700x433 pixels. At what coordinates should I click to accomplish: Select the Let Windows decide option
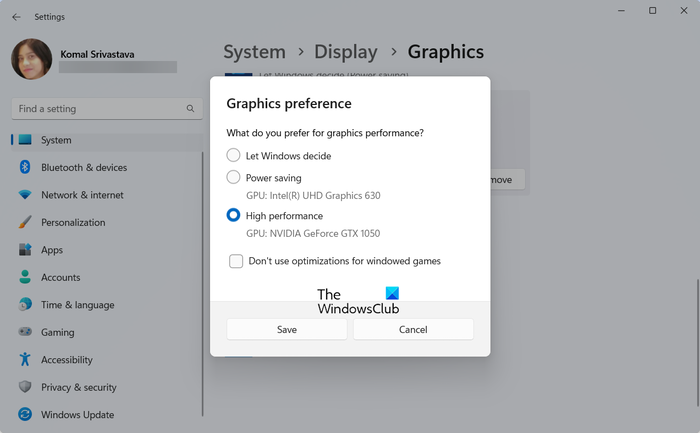click(x=234, y=156)
